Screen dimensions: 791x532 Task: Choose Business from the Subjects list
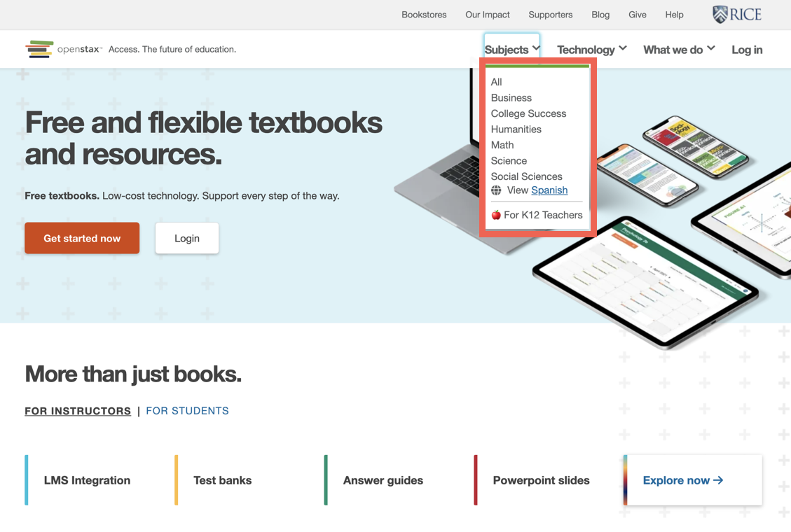tap(511, 97)
